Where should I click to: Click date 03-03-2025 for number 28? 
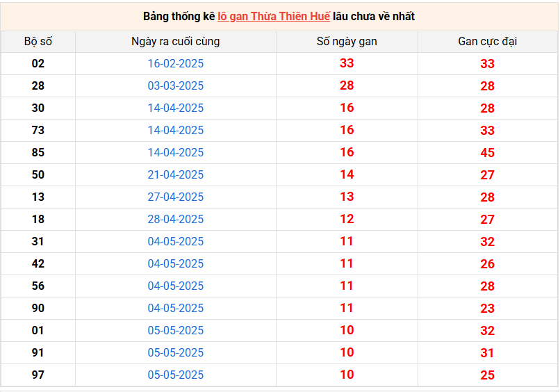click(x=175, y=85)
